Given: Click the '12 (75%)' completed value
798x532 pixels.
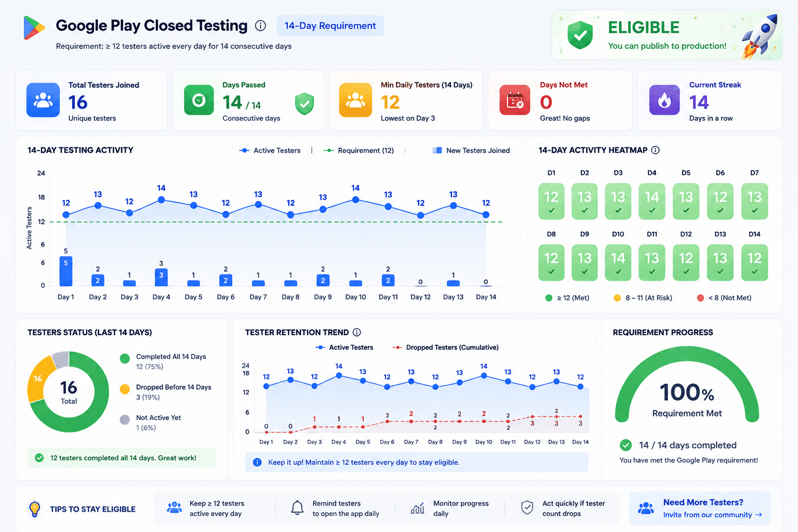Looking at the screenshot, I should (150, 367).
